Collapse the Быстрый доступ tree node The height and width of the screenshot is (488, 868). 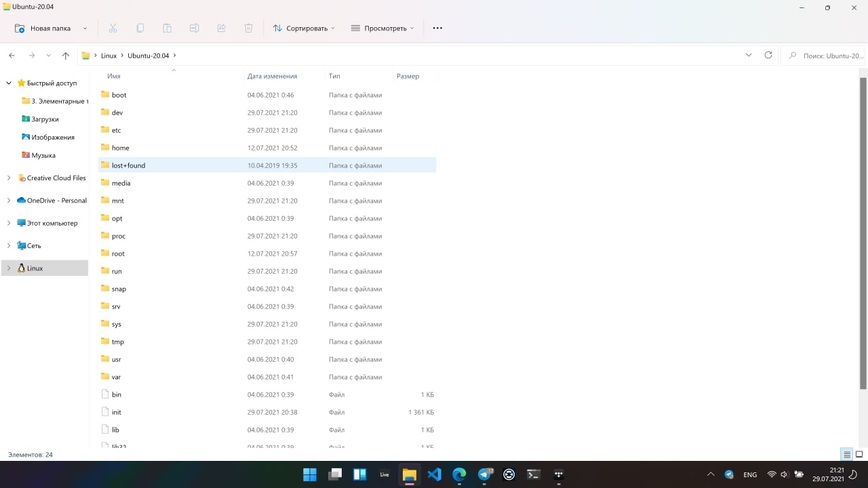pyautogui.click(x=9, y=83)
